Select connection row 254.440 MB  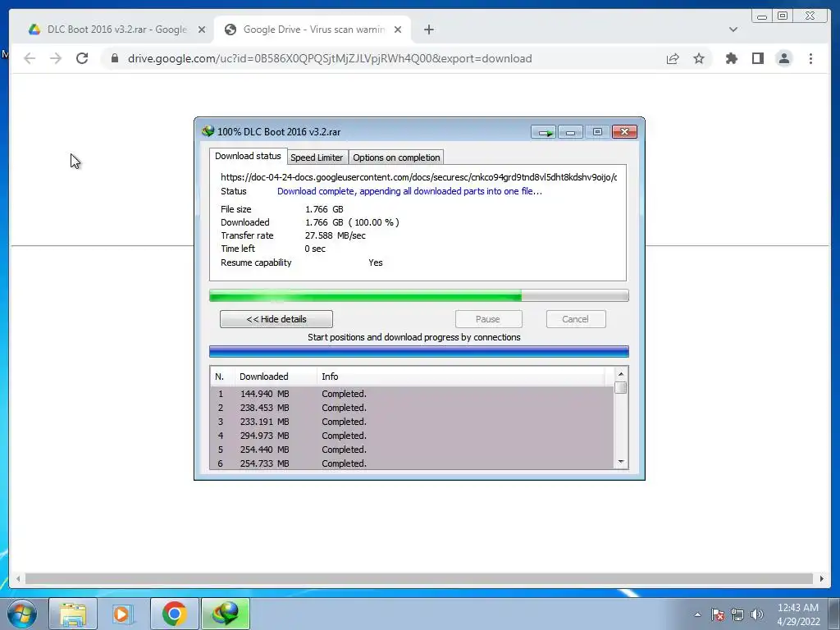(412, 450)
